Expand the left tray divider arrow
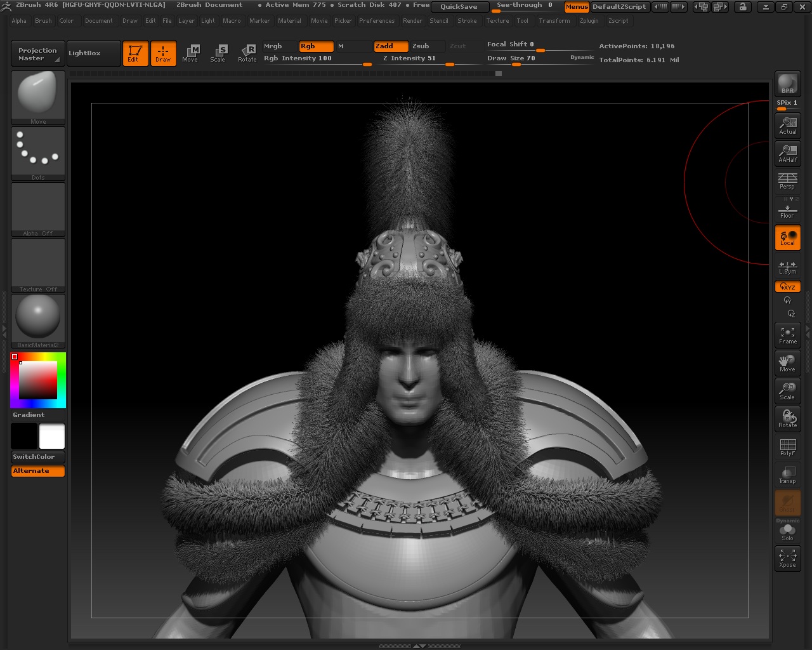Image resolution: width=812 pixels, height=650 pixels. tap(4, 331)
